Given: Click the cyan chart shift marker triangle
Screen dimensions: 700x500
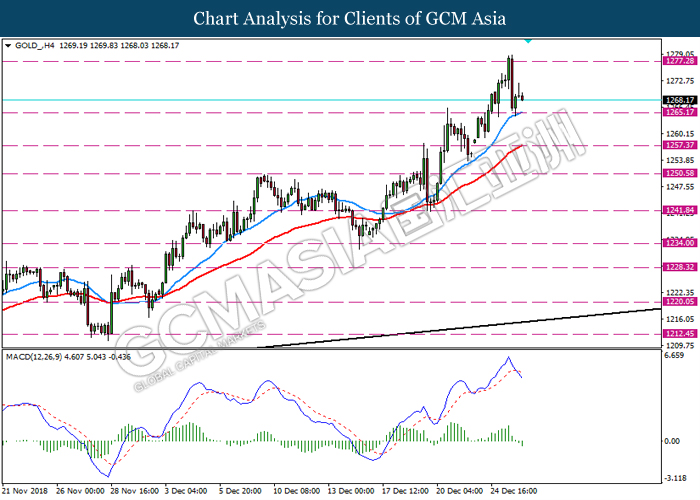Looking at the screenshot, I should click(528, 41).
